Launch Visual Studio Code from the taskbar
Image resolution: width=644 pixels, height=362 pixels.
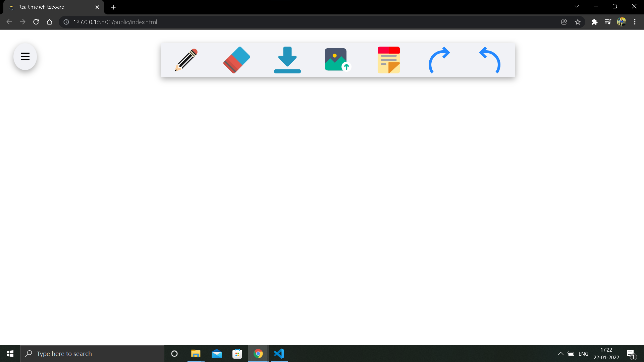point(279,354)
